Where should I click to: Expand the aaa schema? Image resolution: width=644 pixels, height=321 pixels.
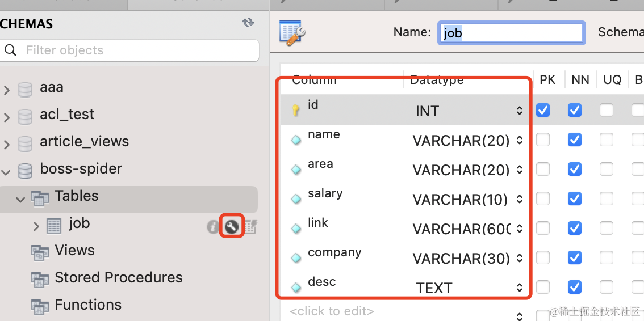pos(7,90)
